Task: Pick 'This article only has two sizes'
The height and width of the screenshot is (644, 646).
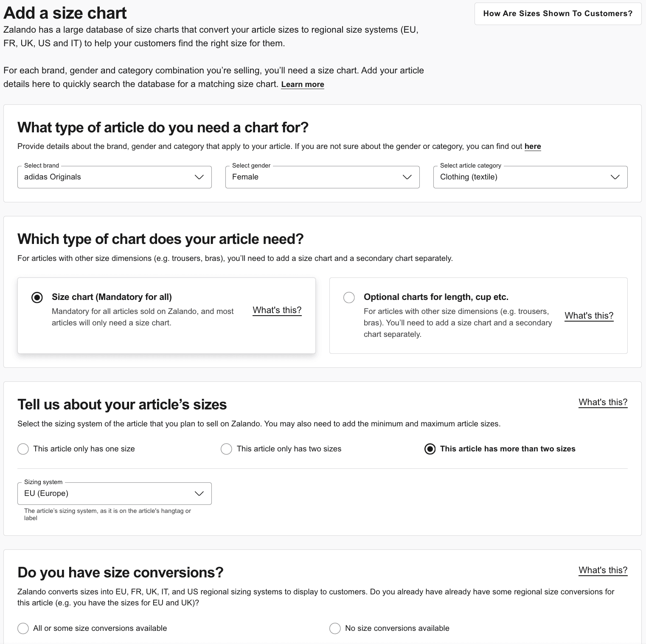Action: coord(227,449)
